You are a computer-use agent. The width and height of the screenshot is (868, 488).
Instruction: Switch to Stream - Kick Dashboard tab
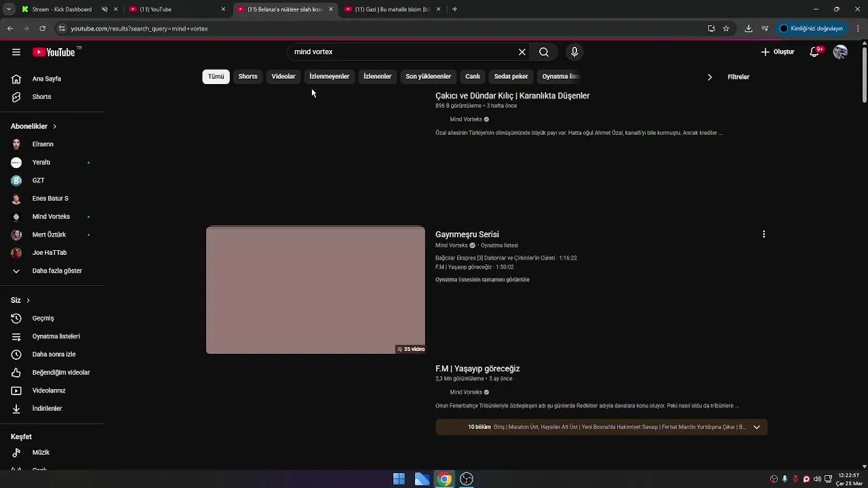62,9
